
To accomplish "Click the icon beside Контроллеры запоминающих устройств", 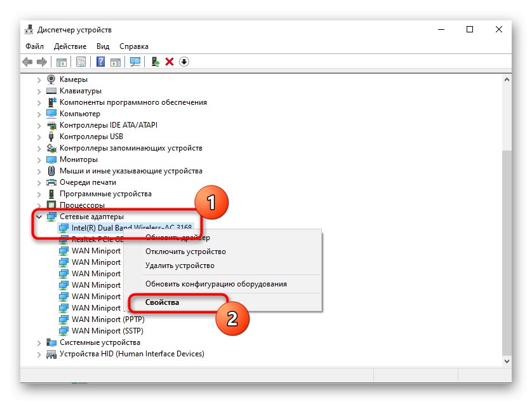I will point(51,147).
